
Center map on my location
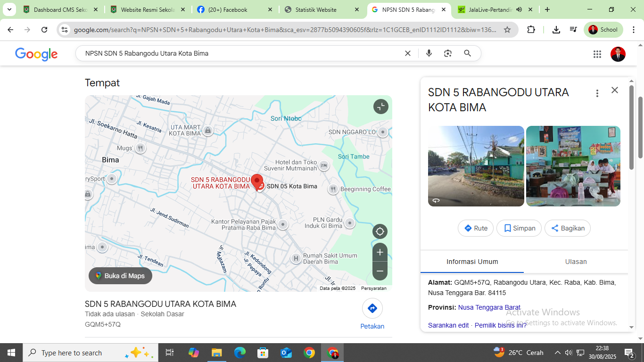tap(380, 231)
